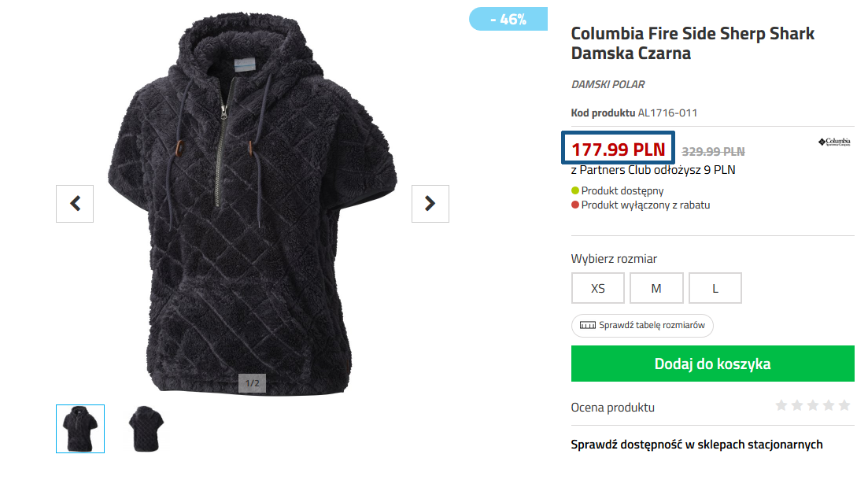Rate product with first star

point(781,405)
